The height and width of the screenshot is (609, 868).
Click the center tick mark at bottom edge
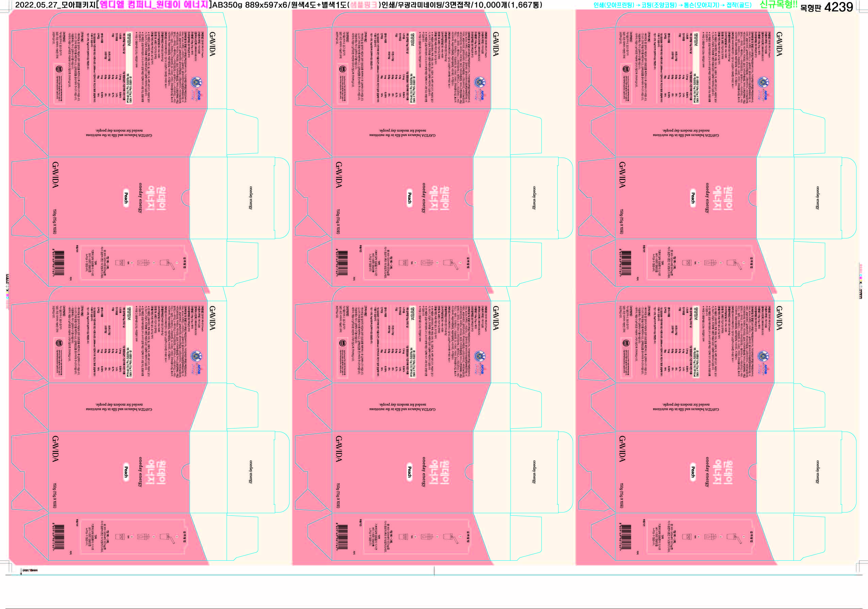[434, 571]
